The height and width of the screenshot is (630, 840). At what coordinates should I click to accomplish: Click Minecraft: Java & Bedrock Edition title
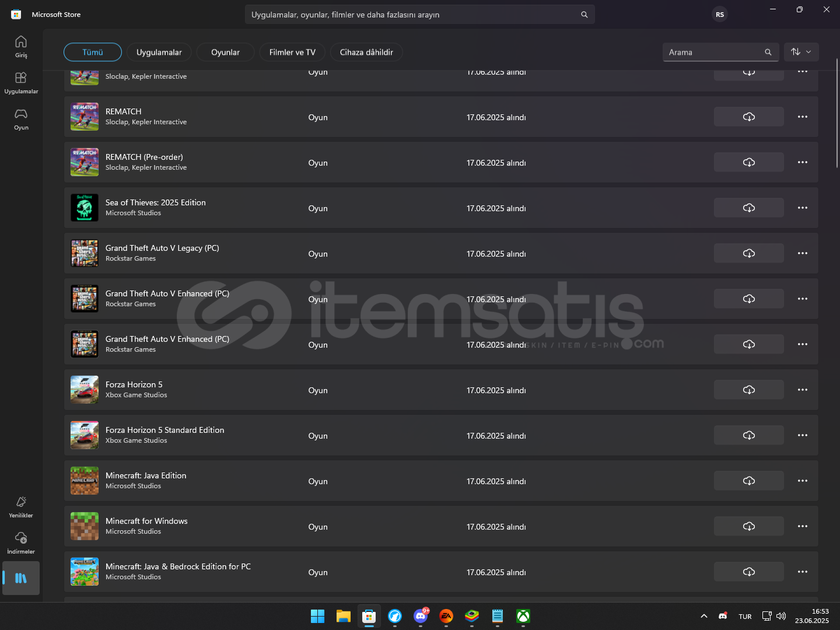click(178, 566)
